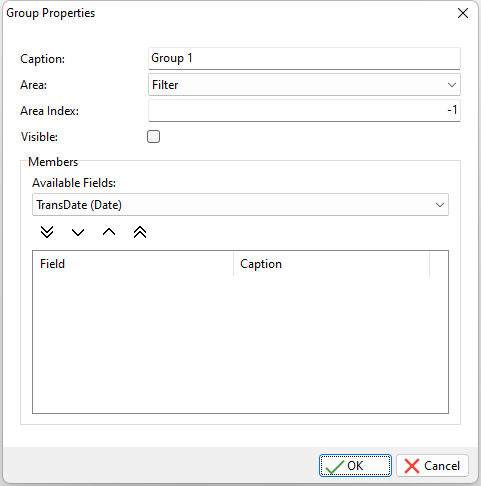This screenshot has height=486, width=481.
Task: Remove all members with double-up chevron
Action: pyautogui.click(x=140, y=232)
